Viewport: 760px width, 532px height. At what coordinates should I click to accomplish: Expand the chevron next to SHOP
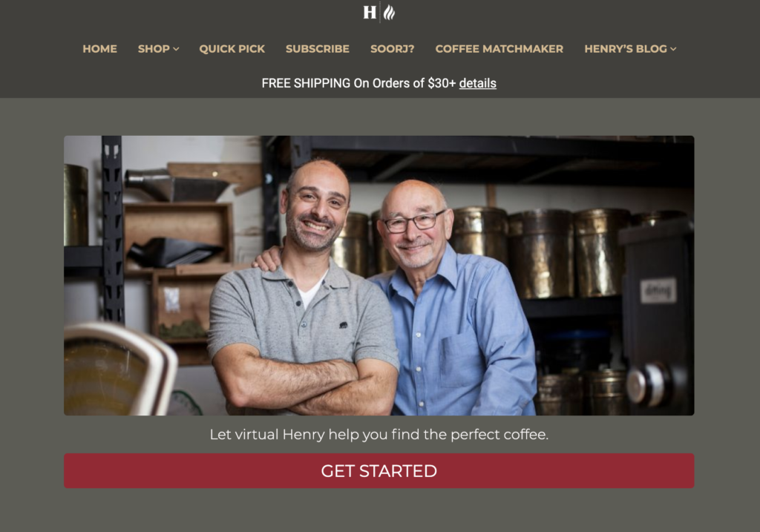click(x=176, y=50)
